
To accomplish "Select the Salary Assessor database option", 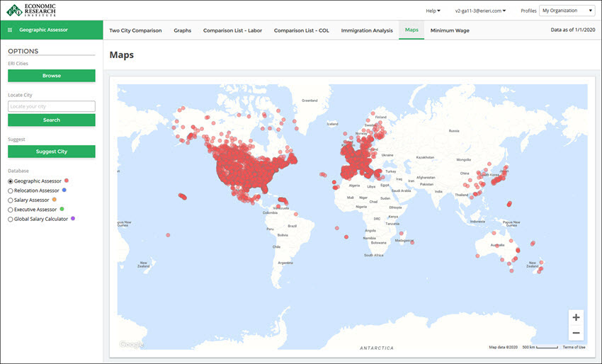I will 10,200.
